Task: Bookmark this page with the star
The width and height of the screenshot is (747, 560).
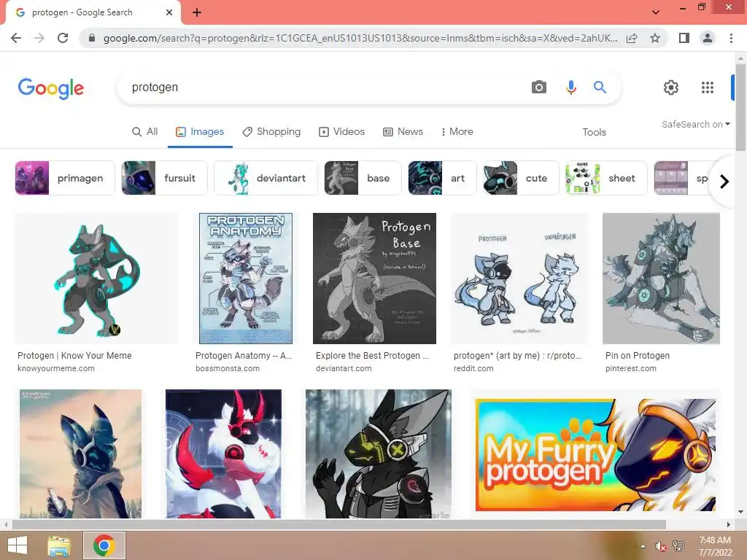Action: (655, 38)
